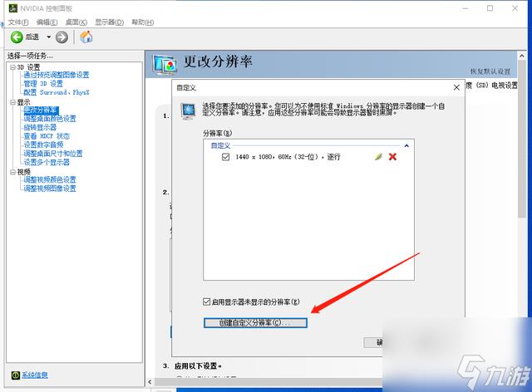Click the 系统信息 icon
Image resolution: width=532 pixels, height=392 pixels.
pyautogui.click(x=15, y=375)
